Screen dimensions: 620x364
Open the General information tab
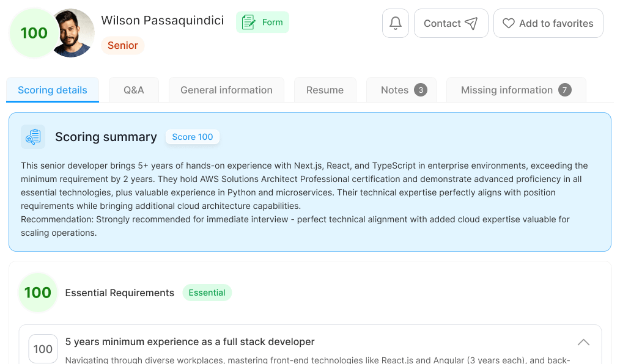pyautogui.click(x=227, y=90)
